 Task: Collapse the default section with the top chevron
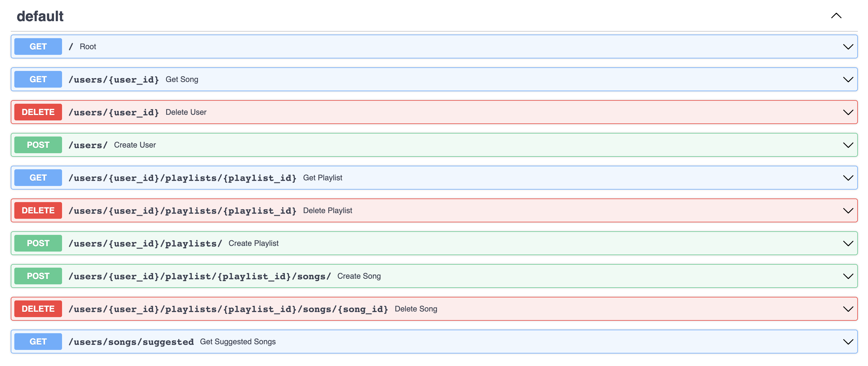(836, 16)
